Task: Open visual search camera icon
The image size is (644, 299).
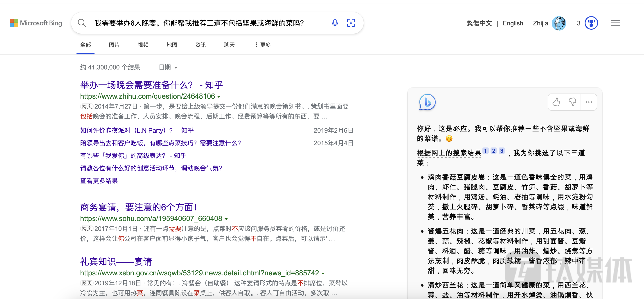Action: click(x=351, y=23)
